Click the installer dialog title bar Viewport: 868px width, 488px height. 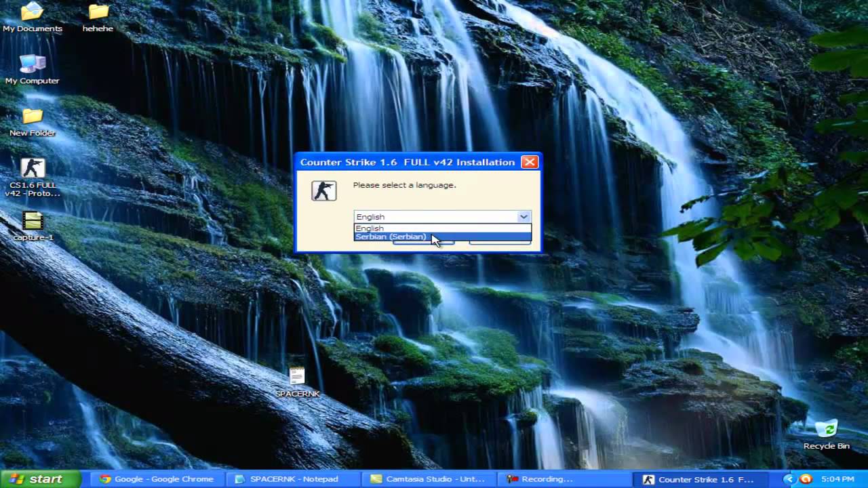tap(418, 162)
